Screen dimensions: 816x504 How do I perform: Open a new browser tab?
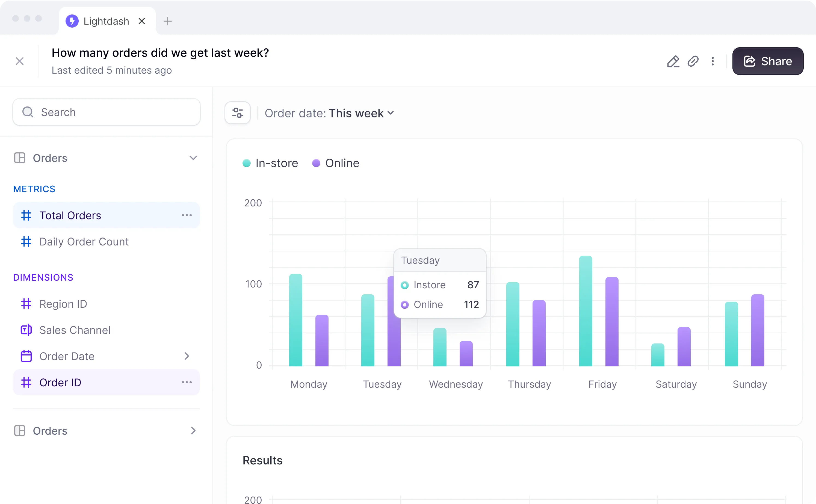pos(168,21)
